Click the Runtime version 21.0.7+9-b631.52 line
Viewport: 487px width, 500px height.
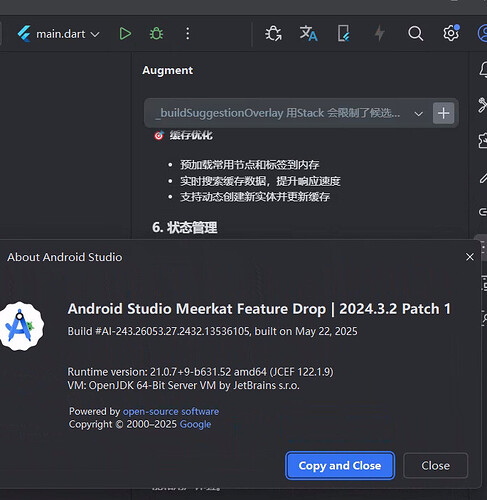[200, 372]
